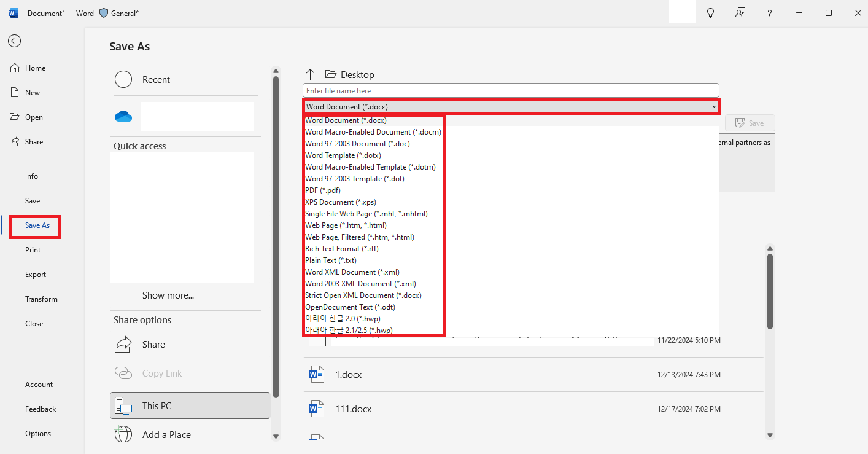
Task: Open the file 1.docx
Action: point(348,375)
